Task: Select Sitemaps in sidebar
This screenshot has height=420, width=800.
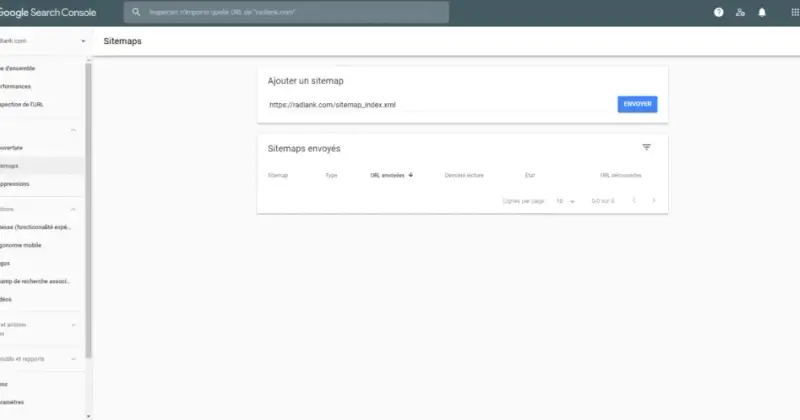Action: pos(42,166)
